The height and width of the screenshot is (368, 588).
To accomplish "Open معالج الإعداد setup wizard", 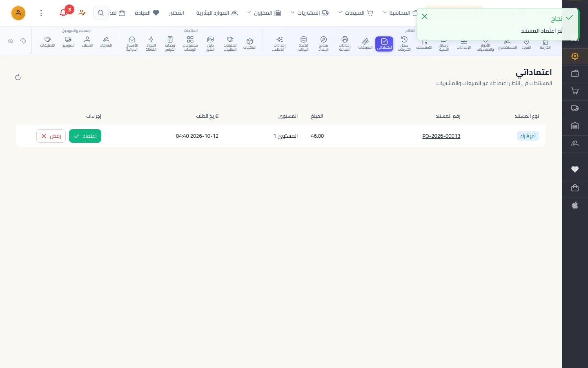I will 323,44.
